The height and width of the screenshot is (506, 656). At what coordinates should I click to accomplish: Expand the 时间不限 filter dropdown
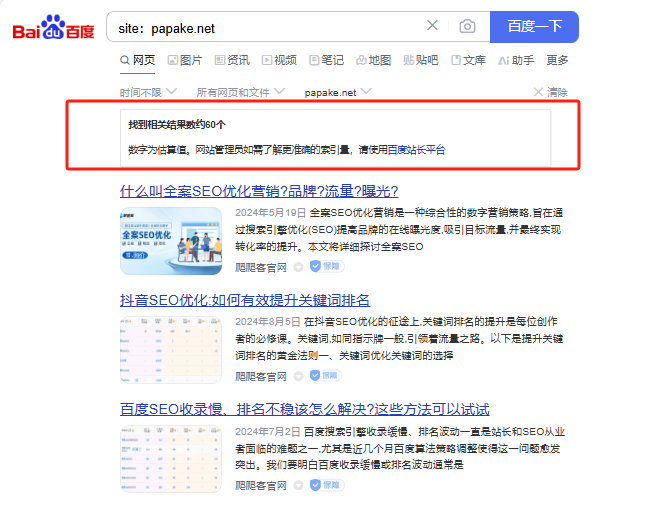[148, 92]
